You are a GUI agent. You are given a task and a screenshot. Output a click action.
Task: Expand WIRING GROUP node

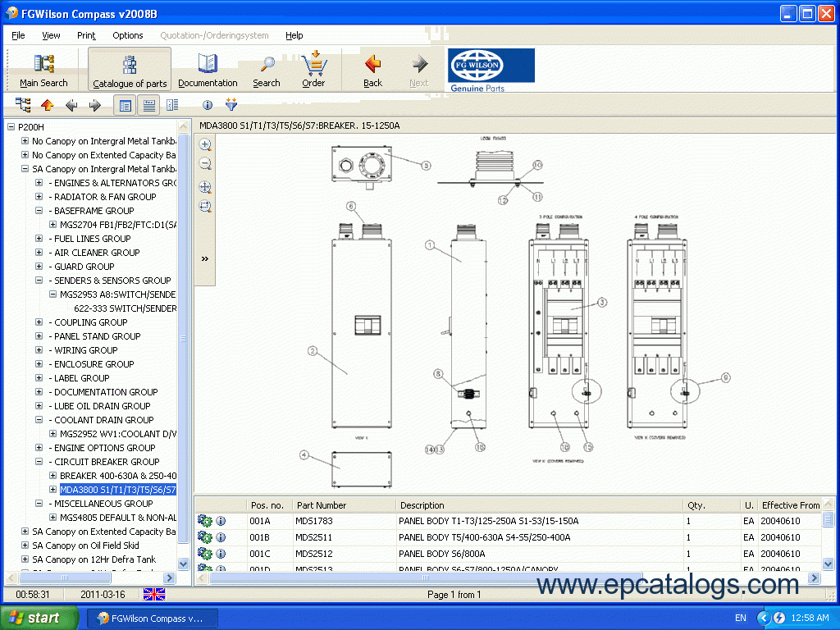pyautogui.click(x=39, y=349)
